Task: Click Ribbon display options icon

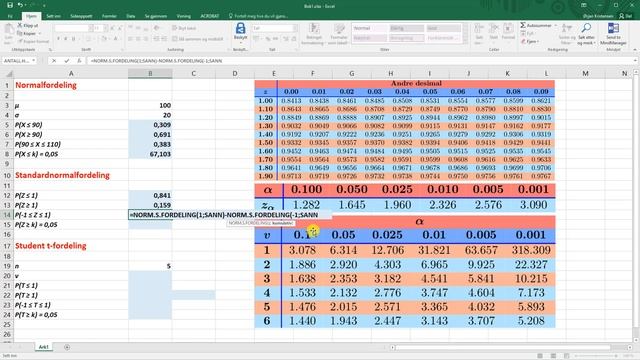Action: pyautogui.click(x=584, y=5)
